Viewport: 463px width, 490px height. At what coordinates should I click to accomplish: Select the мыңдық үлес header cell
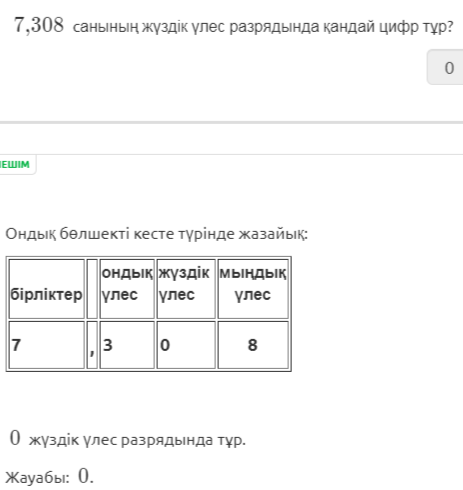tap(253, 289)
